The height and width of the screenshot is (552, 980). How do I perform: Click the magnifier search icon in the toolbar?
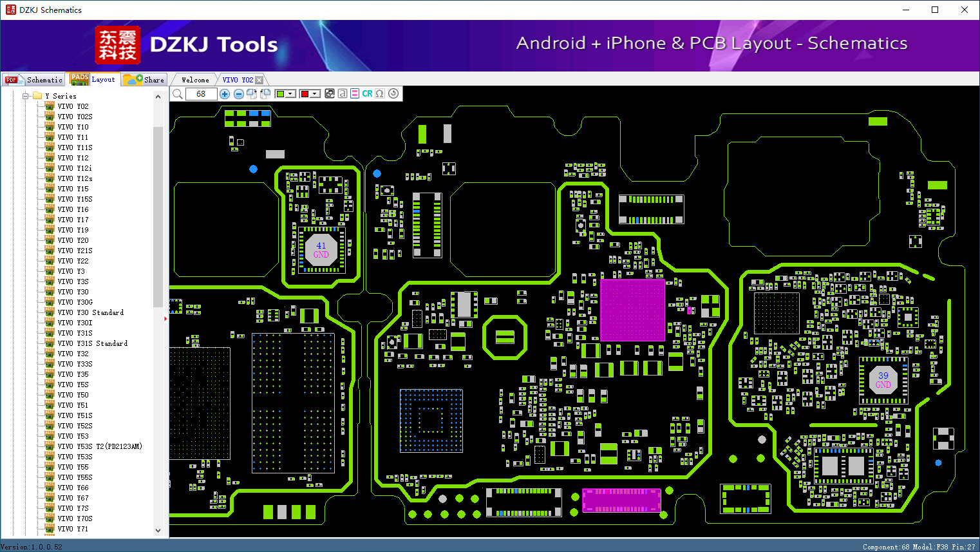click(x=178, y=94)
